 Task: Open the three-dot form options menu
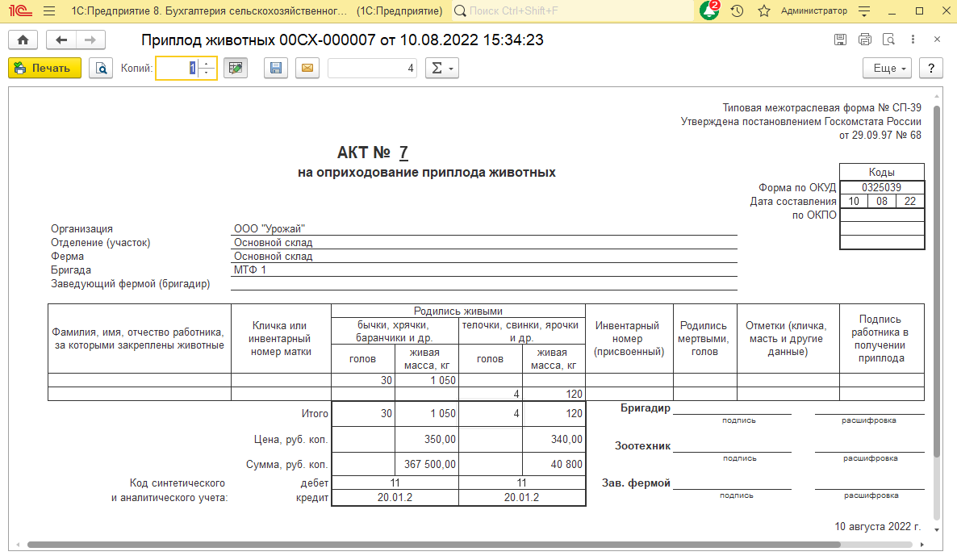tap(913, 40)
